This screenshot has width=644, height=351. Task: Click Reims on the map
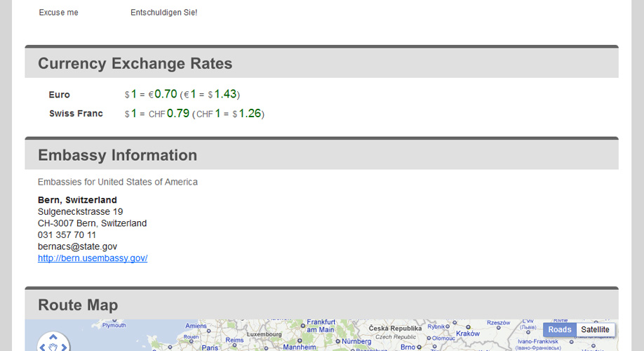(x=234, y=340)
